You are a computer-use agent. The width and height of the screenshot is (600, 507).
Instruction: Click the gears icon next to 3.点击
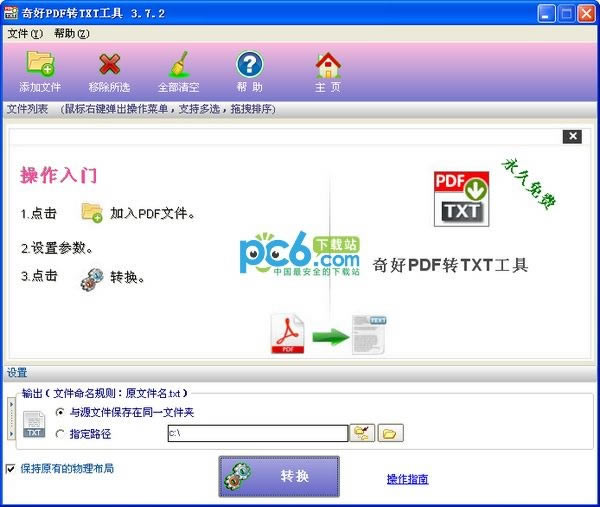pos(92,279)
